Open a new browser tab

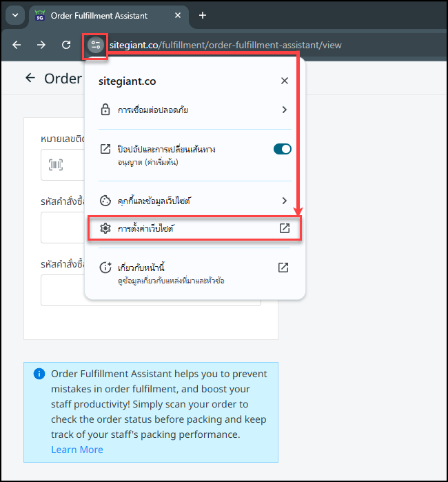(x=203, y=15)
